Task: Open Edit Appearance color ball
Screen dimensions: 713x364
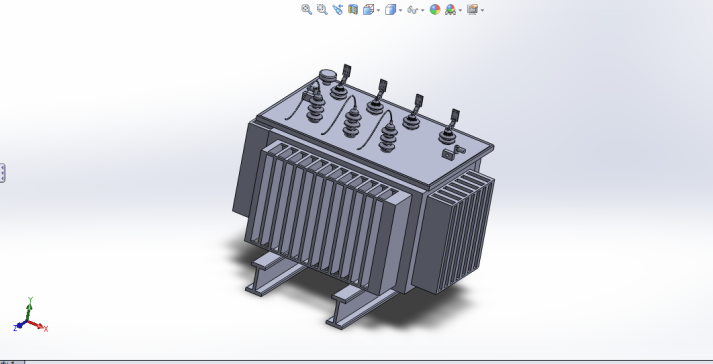Action: (x=435, y=10)
